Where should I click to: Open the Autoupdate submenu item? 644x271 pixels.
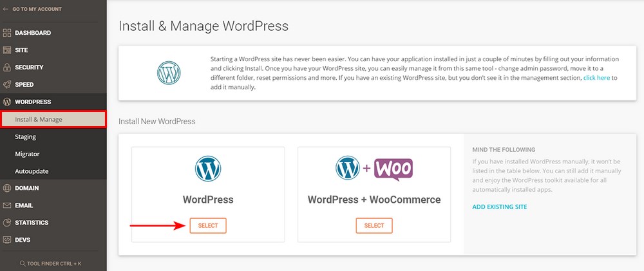click(x=32, y=171)
